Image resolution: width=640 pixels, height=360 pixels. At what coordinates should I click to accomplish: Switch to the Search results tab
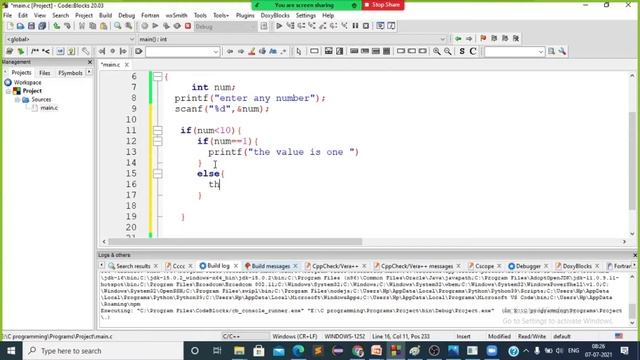coord(133,266)
